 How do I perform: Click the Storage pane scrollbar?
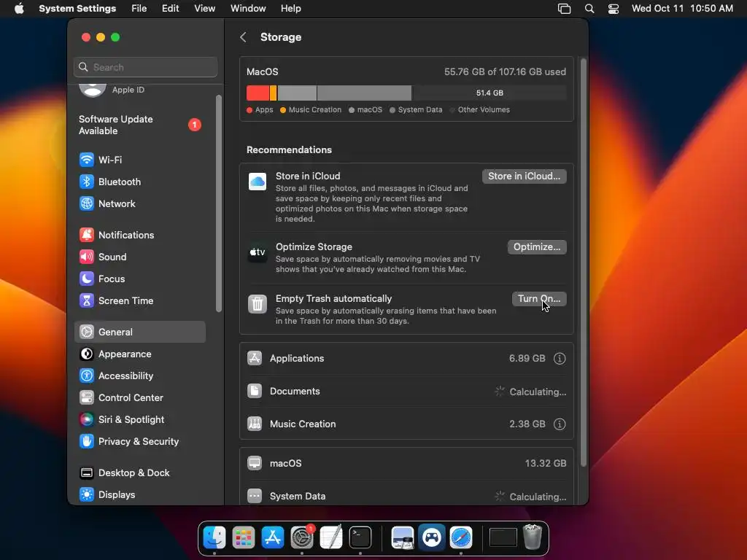click(583, 262)
